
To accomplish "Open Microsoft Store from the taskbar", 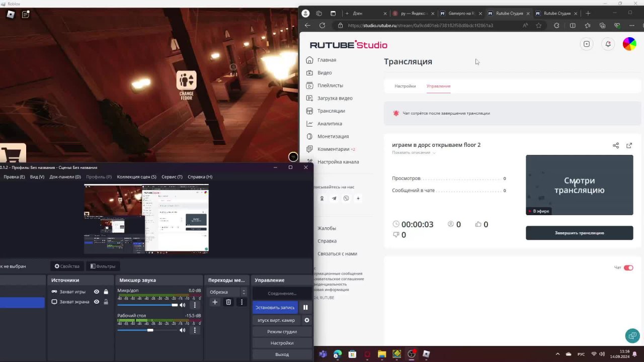I will [352, 354].
